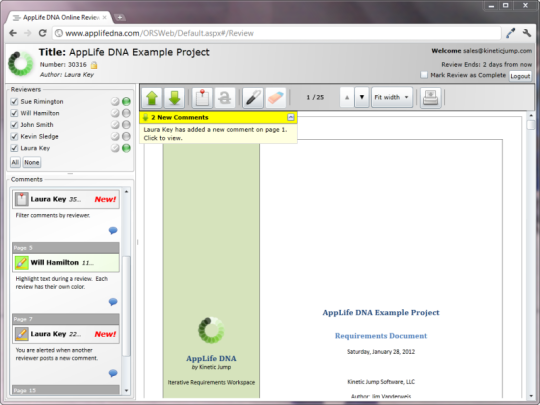Go to previous page with up triangle
Viewport: 540px width, 405px height.
pyautogui.click(x=347, y=97)
